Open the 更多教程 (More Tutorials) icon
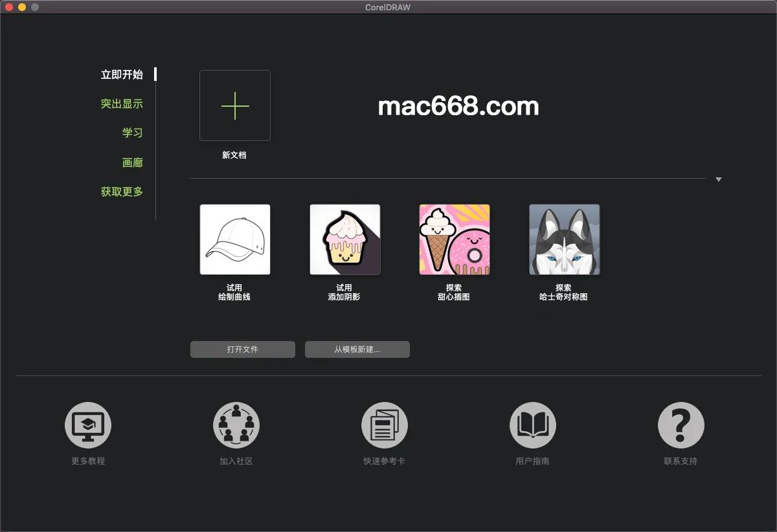 pos(87,425)
